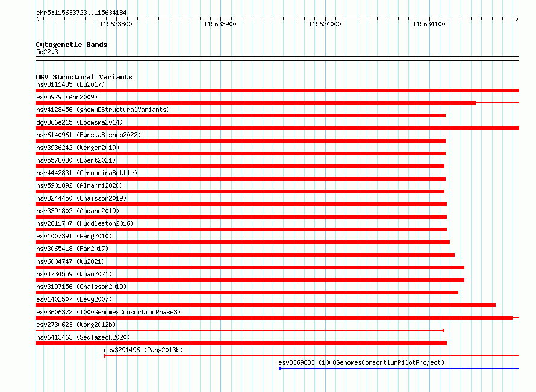
Task: Open esv3369833 (1000GenomesConsortiumPilotProject) label
Action: point(361,362)
